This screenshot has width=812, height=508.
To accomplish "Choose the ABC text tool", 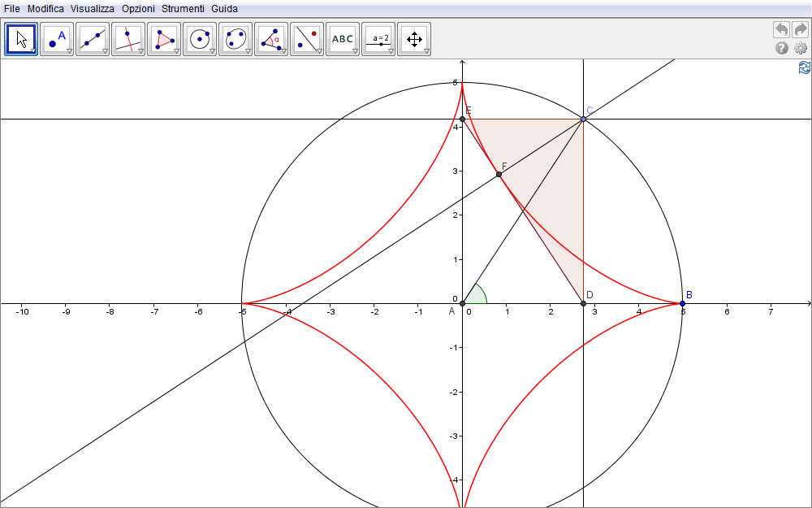I will tap(342, 38).
